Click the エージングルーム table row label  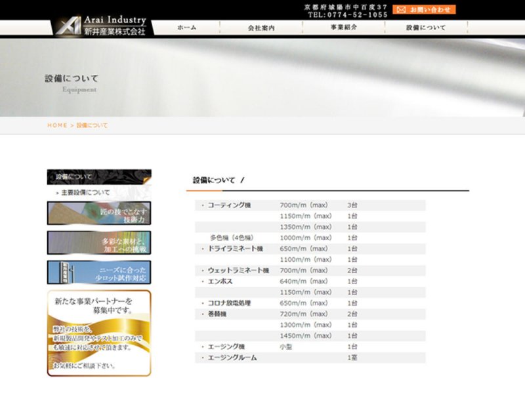(232, 358)
